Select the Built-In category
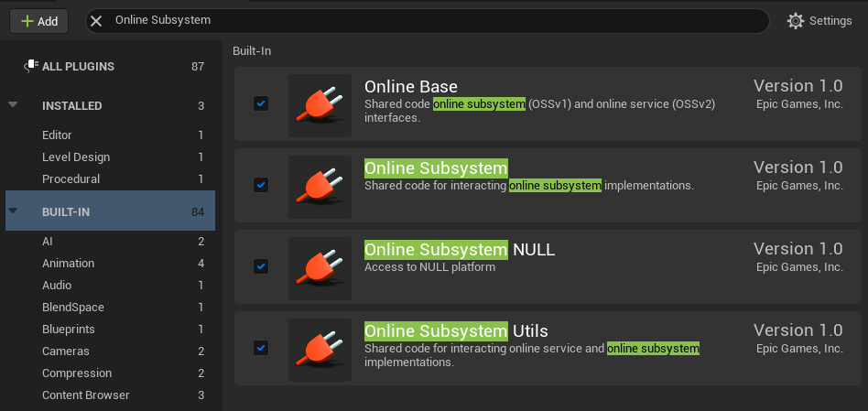Image resolution: width=868 pixels, height=411 pixels. tap(111, 211)
